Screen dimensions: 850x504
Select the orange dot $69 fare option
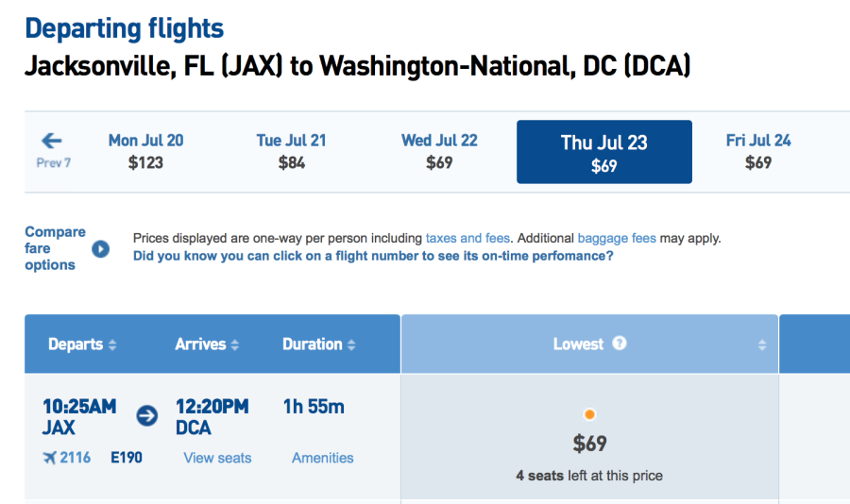click(589, 414)
